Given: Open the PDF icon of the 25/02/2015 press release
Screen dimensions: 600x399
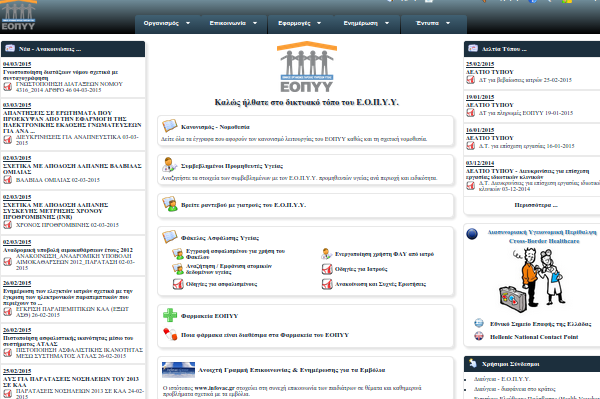Looking at the screenshot, I should [x=470, y=80].
